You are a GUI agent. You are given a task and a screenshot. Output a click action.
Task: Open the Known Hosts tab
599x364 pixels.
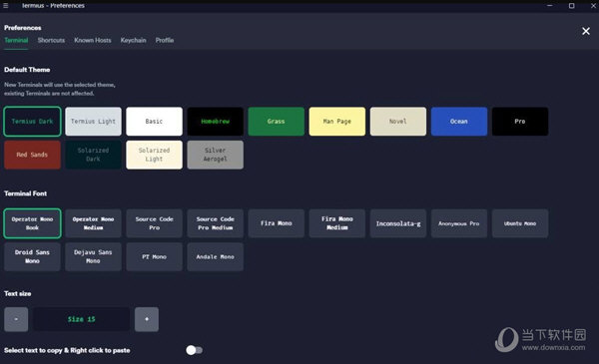click(x=93, y=40)
